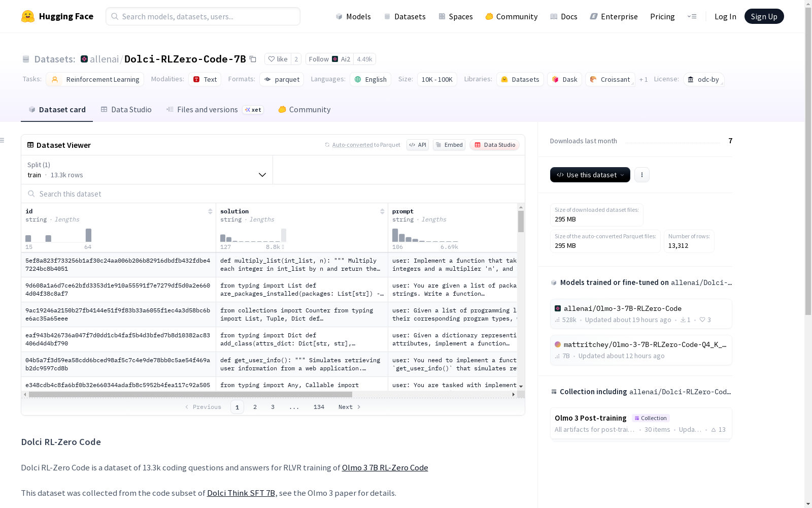This screenshot has height=508, width=812.
Task: Click the Sign Up button
Action: point(764,16)
